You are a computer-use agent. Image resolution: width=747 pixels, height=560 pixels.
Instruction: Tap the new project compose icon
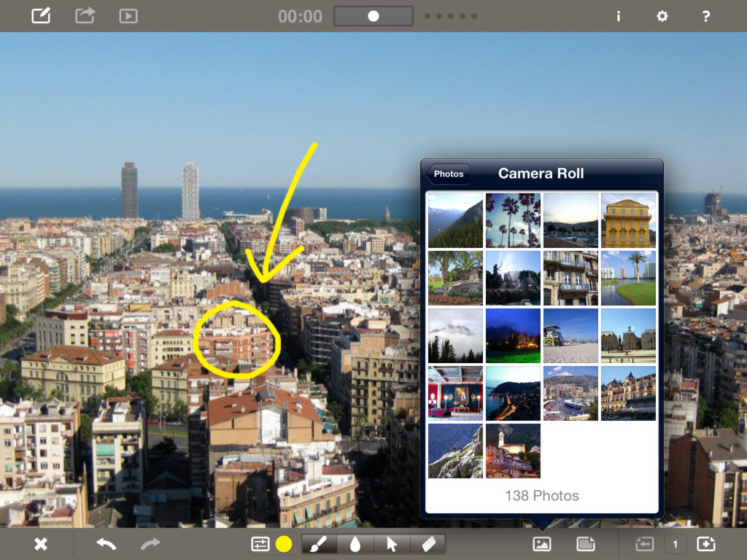[x=41, y=16]
